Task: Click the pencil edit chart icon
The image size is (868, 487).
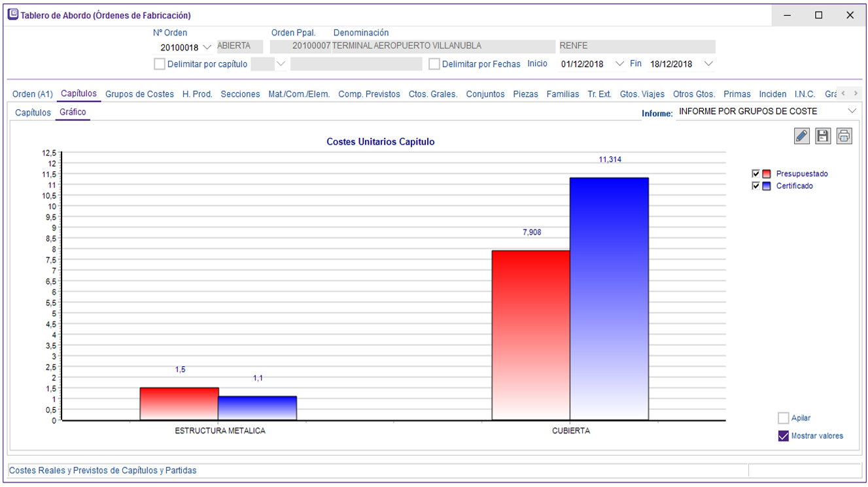Action: click(x=801, y=136)
